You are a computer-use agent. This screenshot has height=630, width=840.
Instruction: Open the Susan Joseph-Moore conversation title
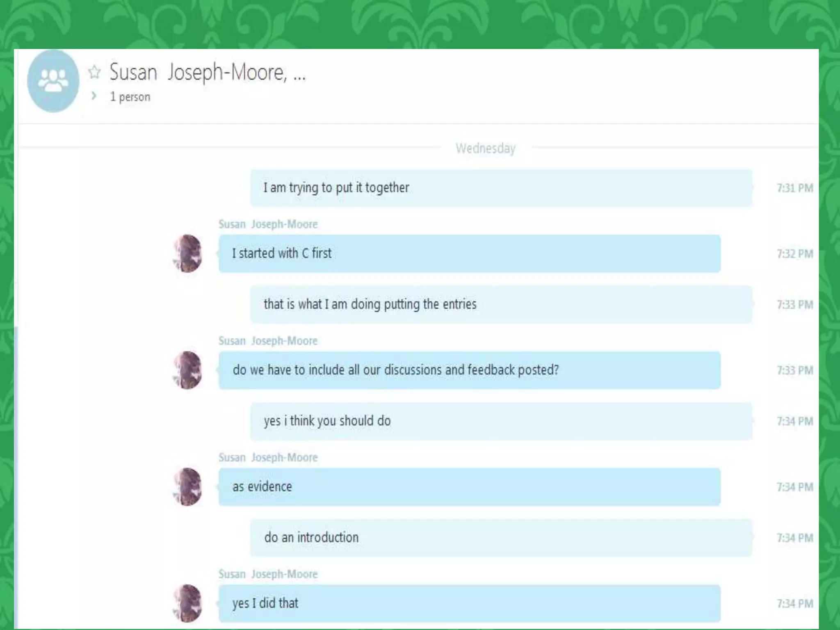pyautogui.click(x=208, y=73)
